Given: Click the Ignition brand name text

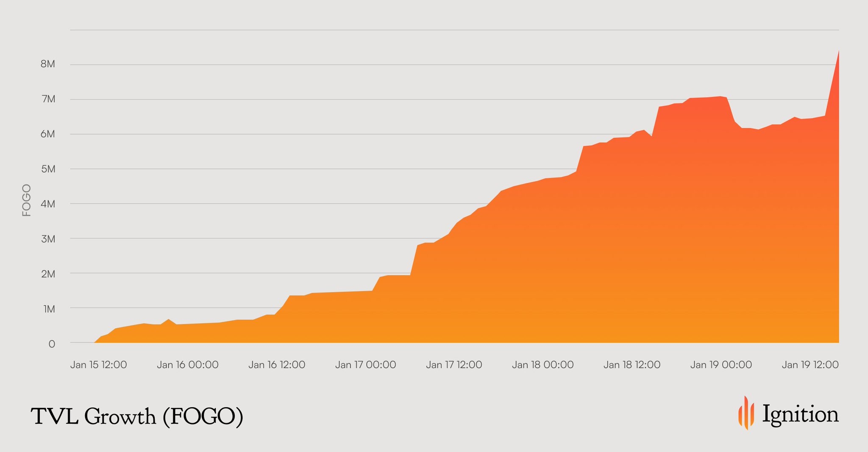Looking at the screenshot, I should click(800, 414).
